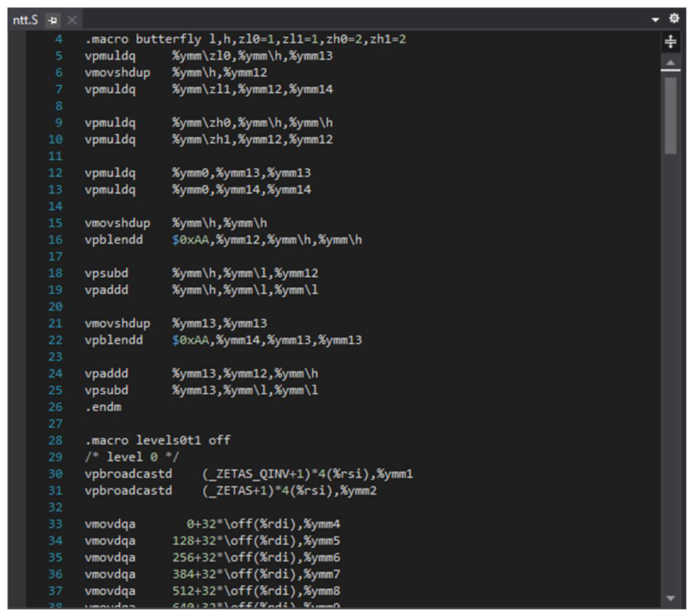Close the ntt.S document tab

[x=72, y=20]
